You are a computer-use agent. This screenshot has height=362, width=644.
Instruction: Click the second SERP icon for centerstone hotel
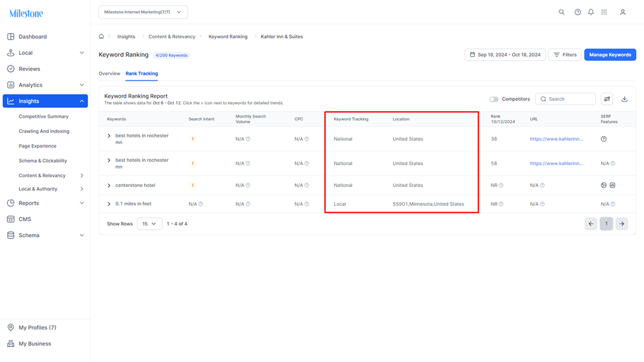point(612,186)
